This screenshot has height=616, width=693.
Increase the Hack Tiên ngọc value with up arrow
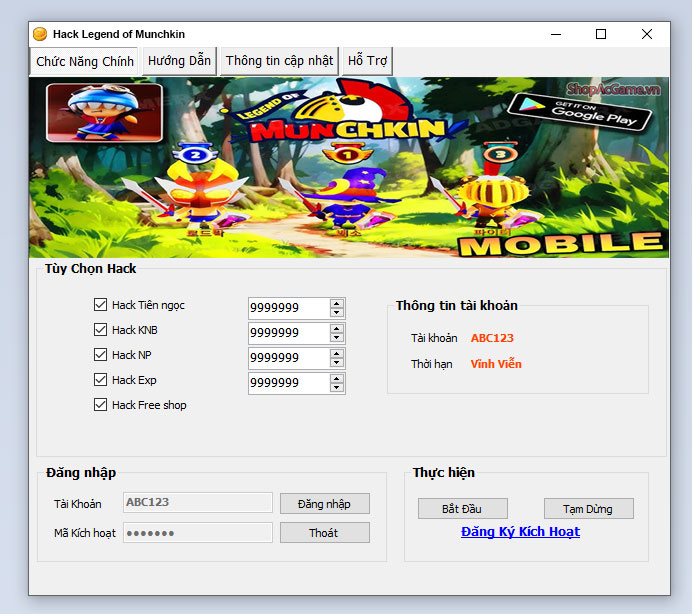pyautogui.click(x=337, y=303)
